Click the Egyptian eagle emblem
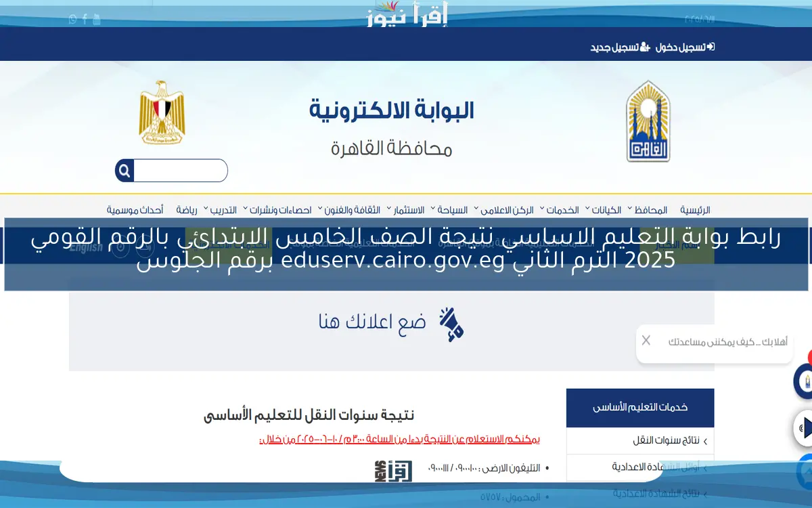812x508 pixels. (x=162, y=112)
